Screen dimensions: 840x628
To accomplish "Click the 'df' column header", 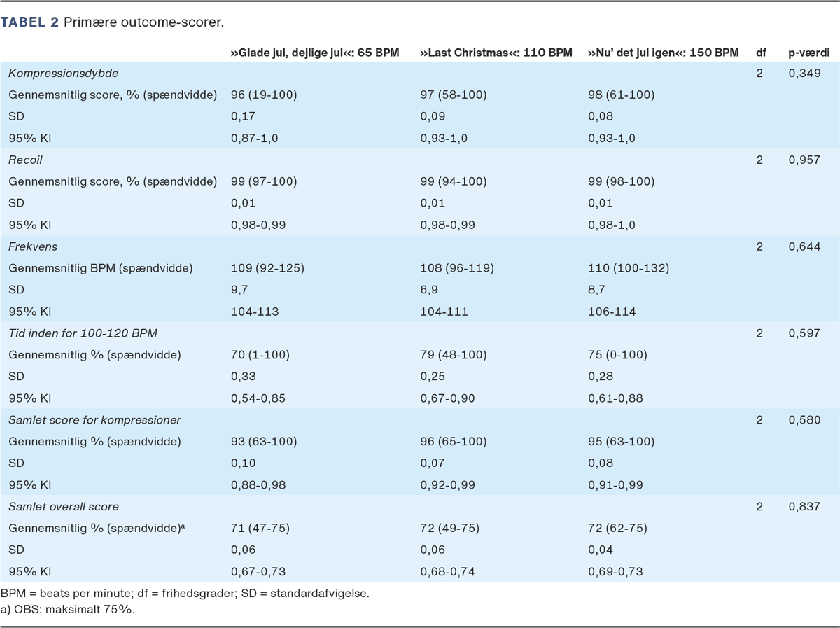I will click(760, 53).
